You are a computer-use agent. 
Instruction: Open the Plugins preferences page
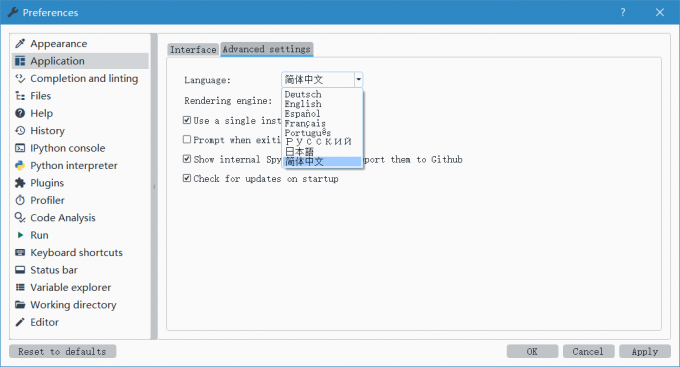[80, 183]
